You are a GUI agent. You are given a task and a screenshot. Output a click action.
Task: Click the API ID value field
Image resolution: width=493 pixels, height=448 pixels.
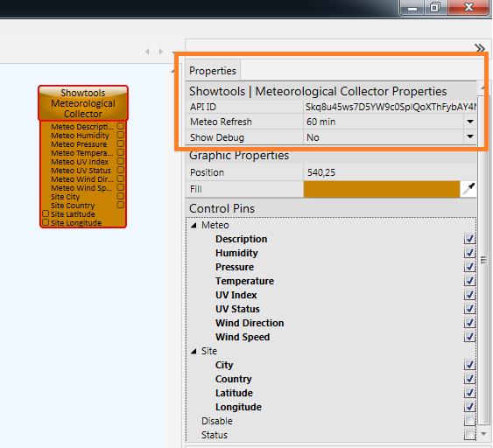[390, 107]
